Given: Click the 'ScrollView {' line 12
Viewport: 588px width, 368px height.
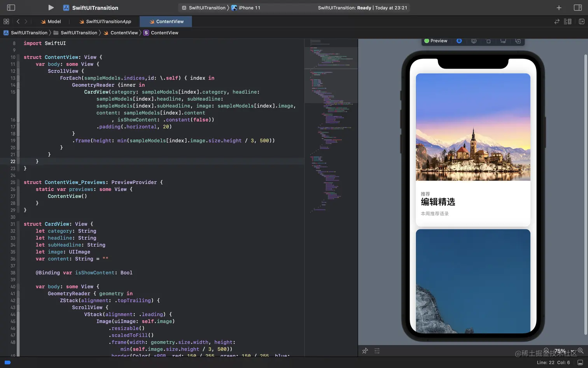Looking at the screenshot, I should (66, 71).
